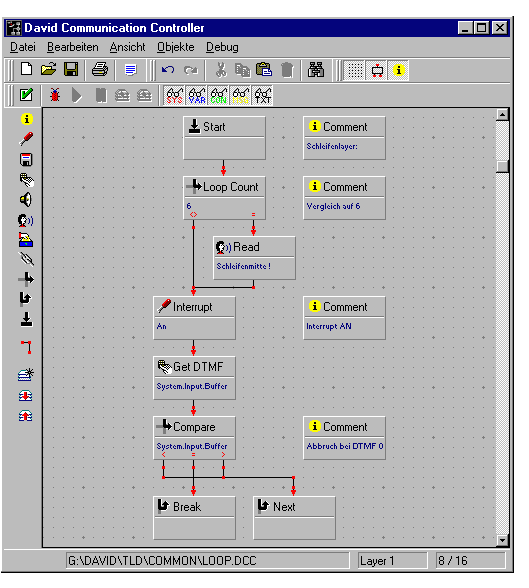Screen dimensions: 529x588
Task: Open file with the folder icon
Action: 48,70
